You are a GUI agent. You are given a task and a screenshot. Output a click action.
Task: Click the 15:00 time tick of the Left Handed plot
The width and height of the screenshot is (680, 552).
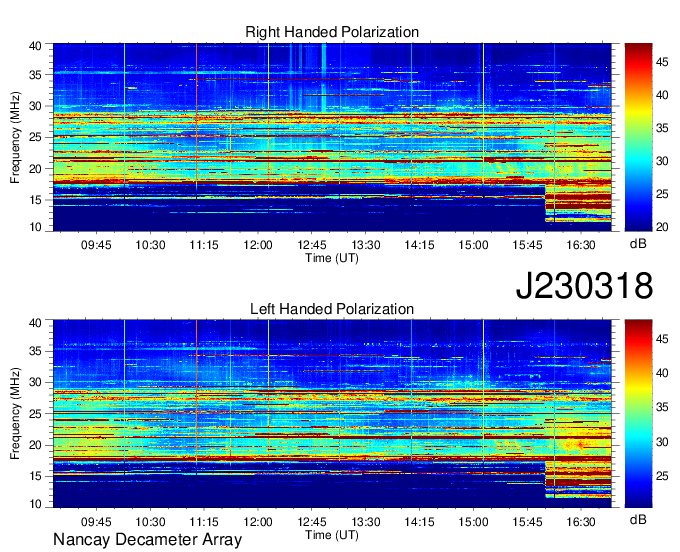coord(474,522)
